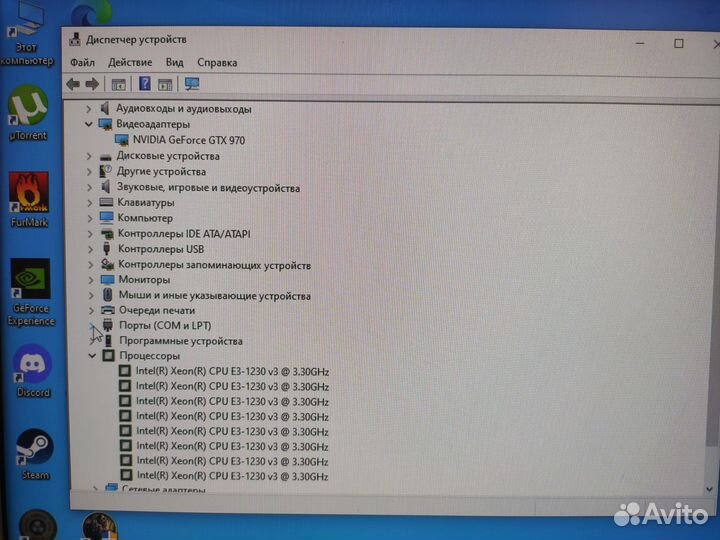Select Компьютер label

tap(145, 218)
